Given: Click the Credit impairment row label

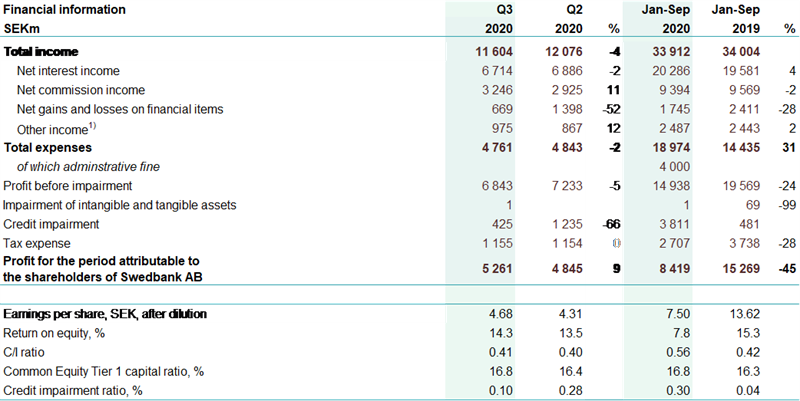Looking at the screenshot, I should 51,224.
